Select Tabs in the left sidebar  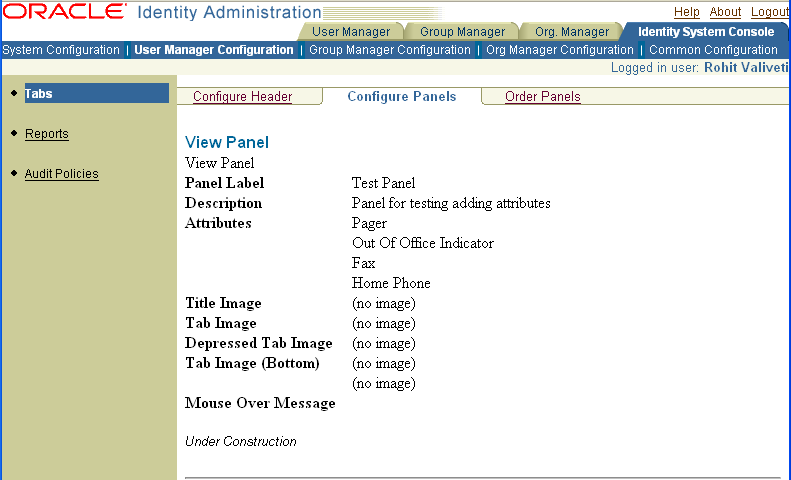[x=96, y=93]
